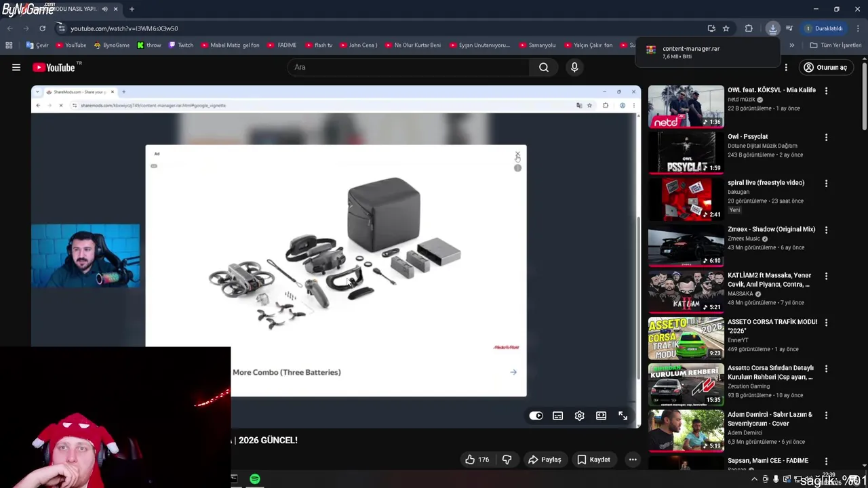
Task: Save video with 'Kaydet' button
Action: 593,460
